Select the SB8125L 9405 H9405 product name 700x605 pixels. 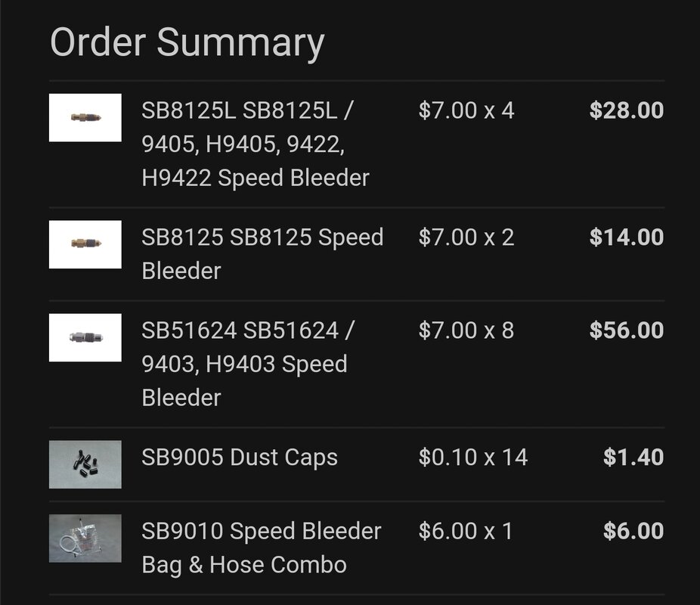(x=256, y=144)
